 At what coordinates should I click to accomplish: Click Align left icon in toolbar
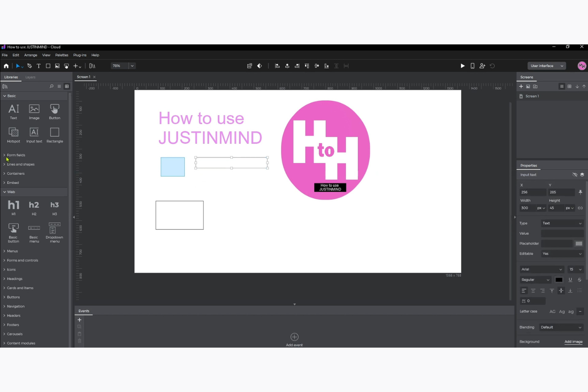click(x=277, y=66)
